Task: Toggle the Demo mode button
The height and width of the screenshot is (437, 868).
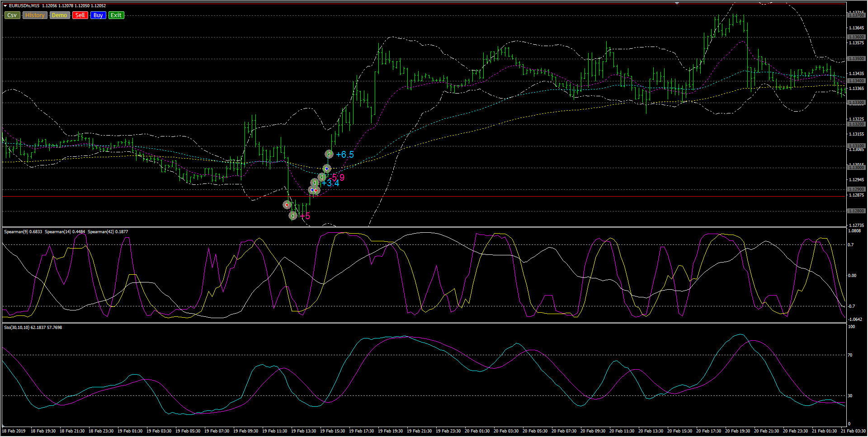Action: (x=59, y=15)
